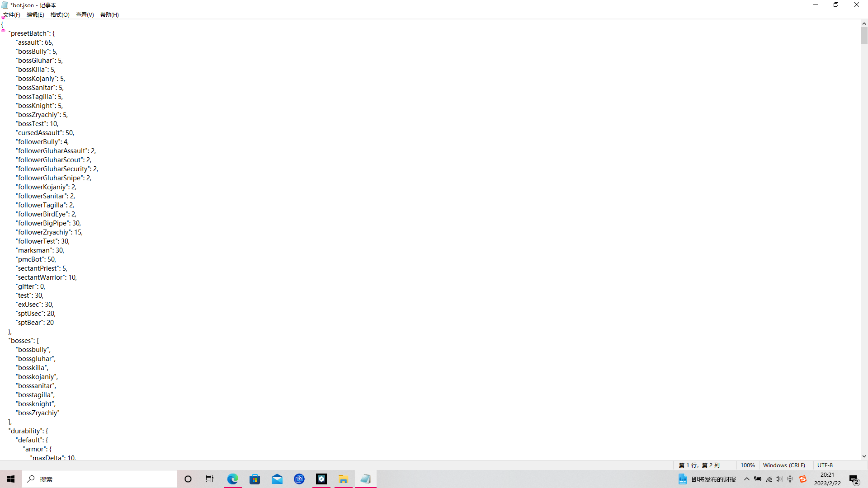Click the "followerZryachiy": 15 line
Viewport: 868px width, 488px height.
(49, 232)
